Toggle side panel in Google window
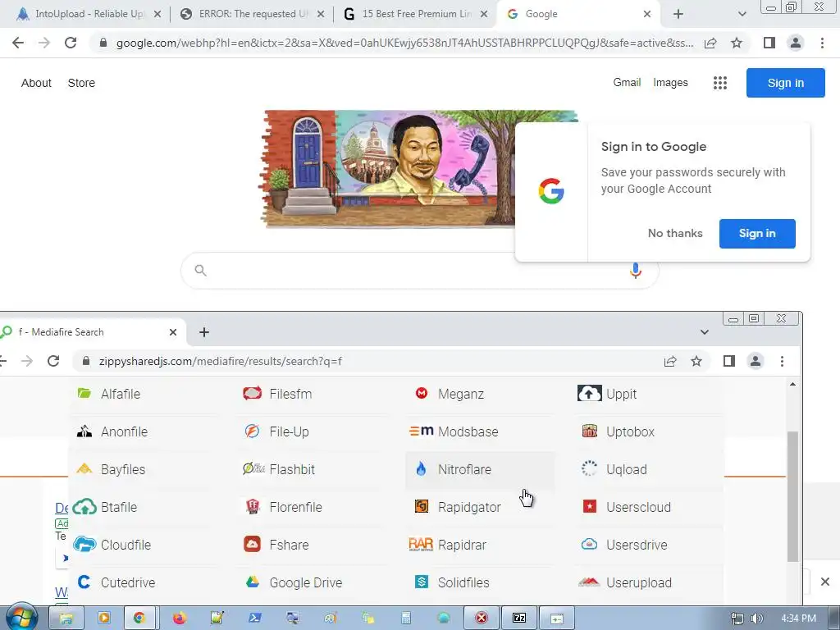840x630 pixels. 769,43
